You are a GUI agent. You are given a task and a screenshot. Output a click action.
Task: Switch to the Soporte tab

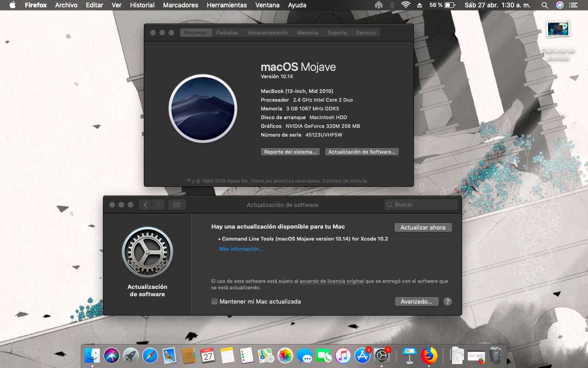tap(337, 33)
